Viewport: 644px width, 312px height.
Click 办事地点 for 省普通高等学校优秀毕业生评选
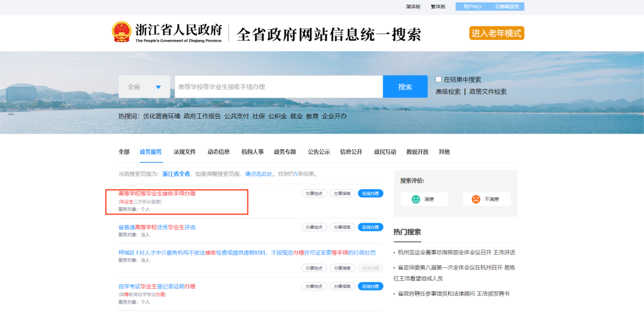(x=314, y=227)
